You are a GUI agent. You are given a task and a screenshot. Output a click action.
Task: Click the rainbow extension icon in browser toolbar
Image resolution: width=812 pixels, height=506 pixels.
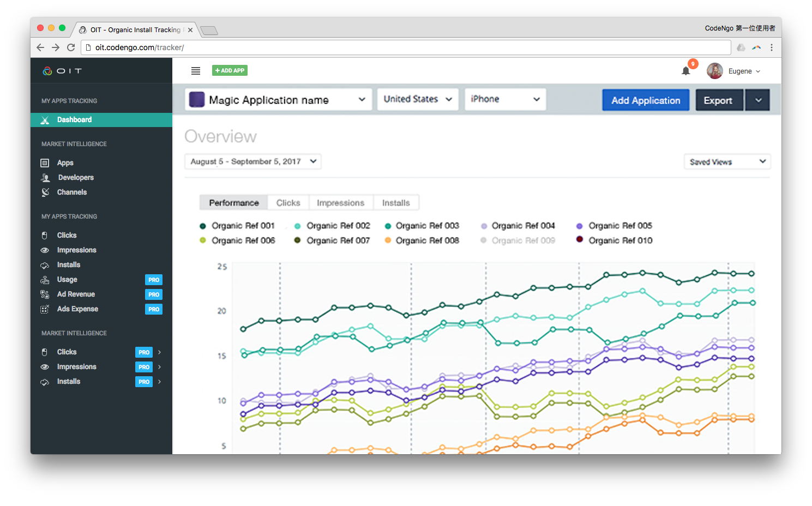(x=756, y=47)
